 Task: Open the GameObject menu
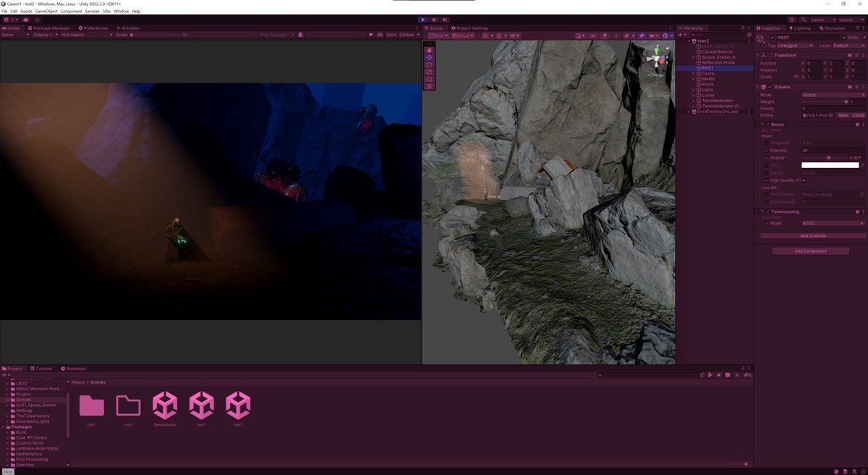click(x=46, y=12)
